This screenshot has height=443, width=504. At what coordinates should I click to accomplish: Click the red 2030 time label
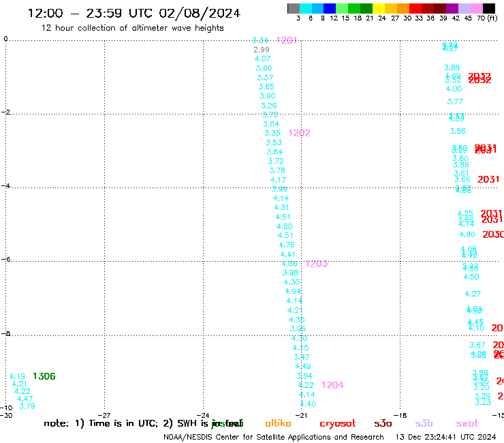point(493,234)
